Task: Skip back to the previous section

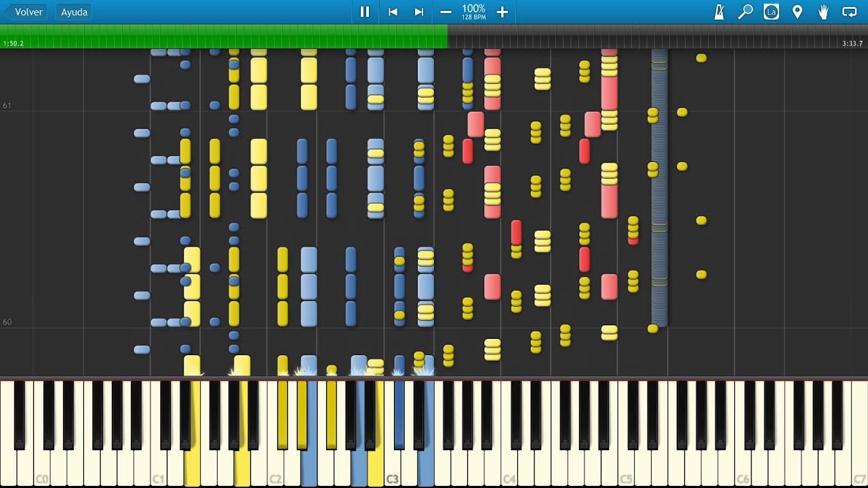Action: click(x=393, y=12)
